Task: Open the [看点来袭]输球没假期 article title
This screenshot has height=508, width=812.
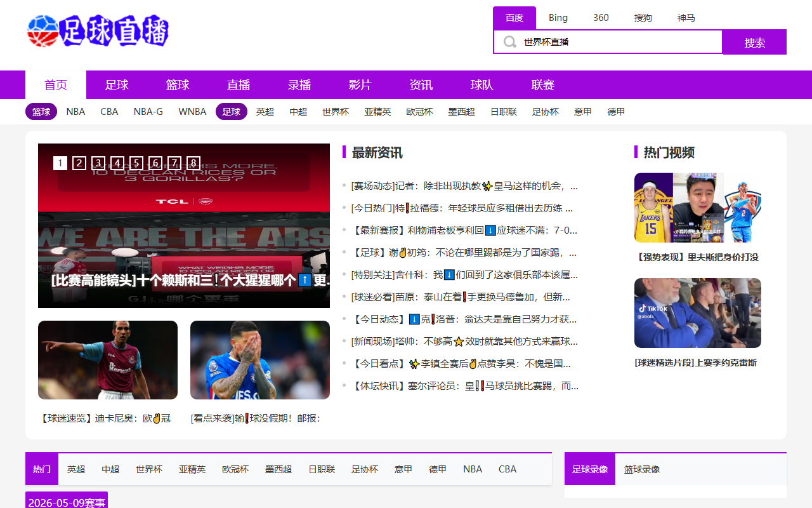Action: point(256,418)
